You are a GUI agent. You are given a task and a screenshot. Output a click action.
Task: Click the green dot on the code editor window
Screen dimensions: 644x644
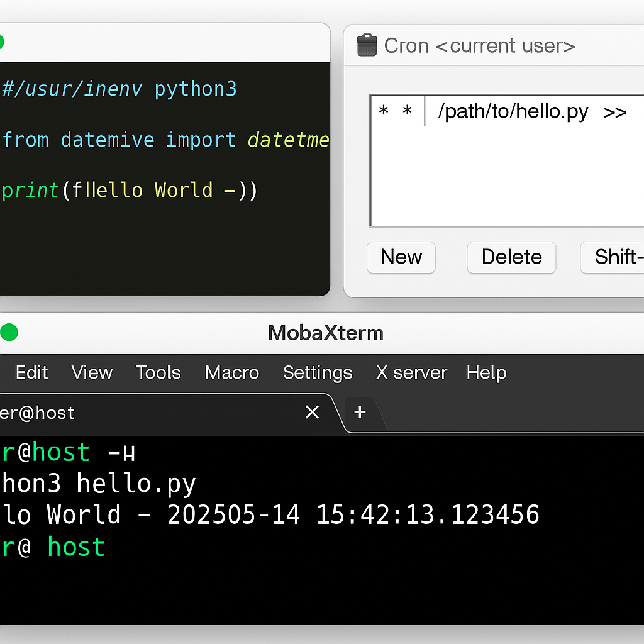[3, 42]
